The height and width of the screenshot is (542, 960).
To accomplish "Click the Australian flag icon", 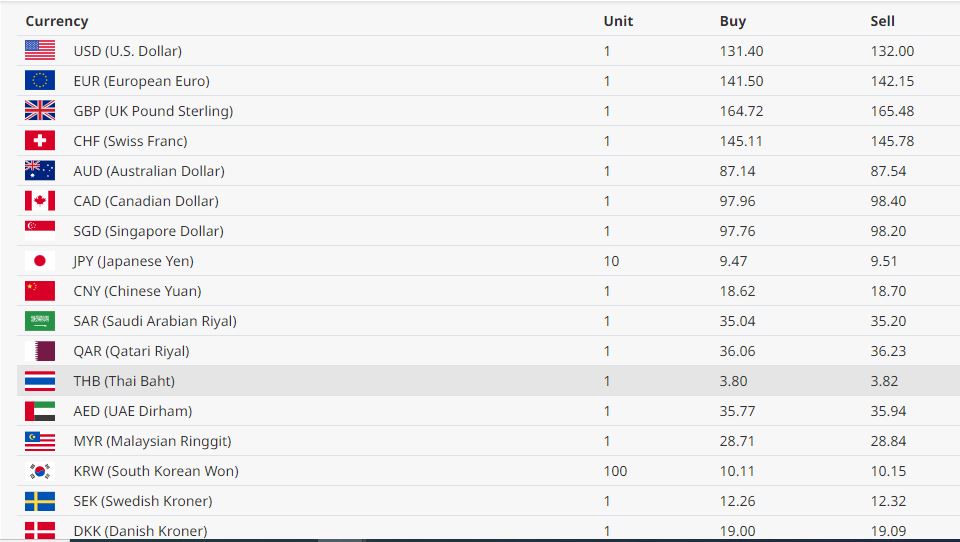I will coord(40,171).
